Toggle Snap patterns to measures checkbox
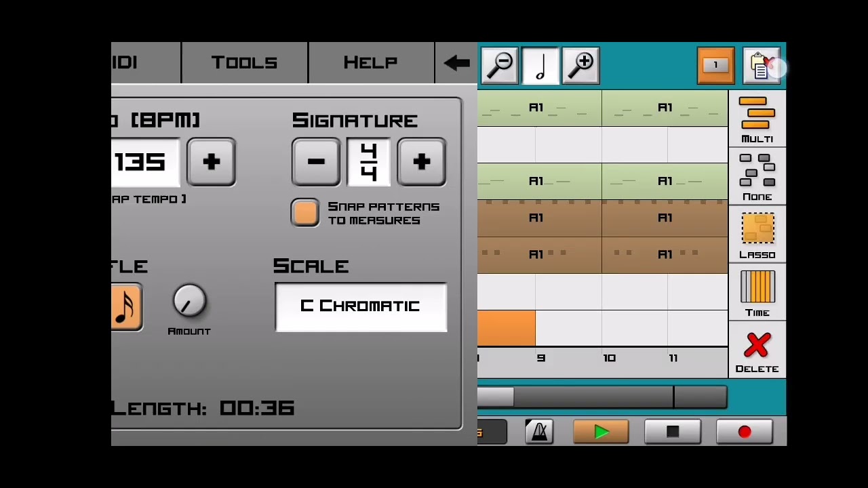The height and width of the screenshot is (488, 868). [x=305, y=213]
